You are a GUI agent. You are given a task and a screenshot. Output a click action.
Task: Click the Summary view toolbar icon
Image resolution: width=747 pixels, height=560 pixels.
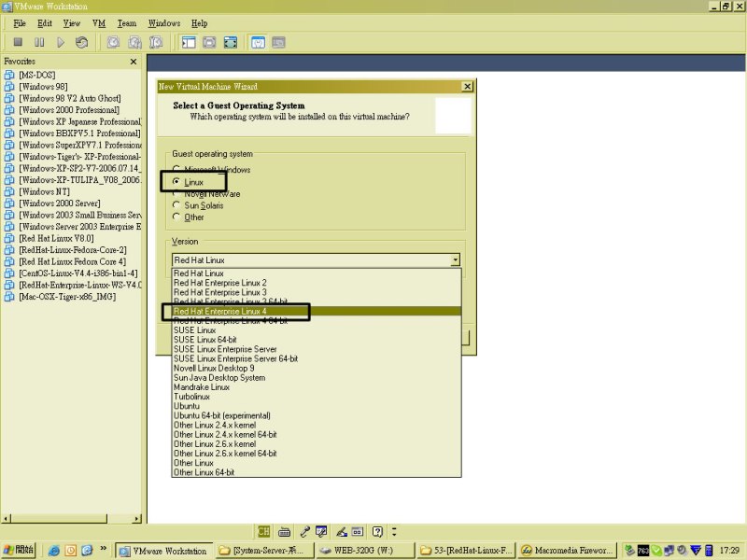(258, 42)
